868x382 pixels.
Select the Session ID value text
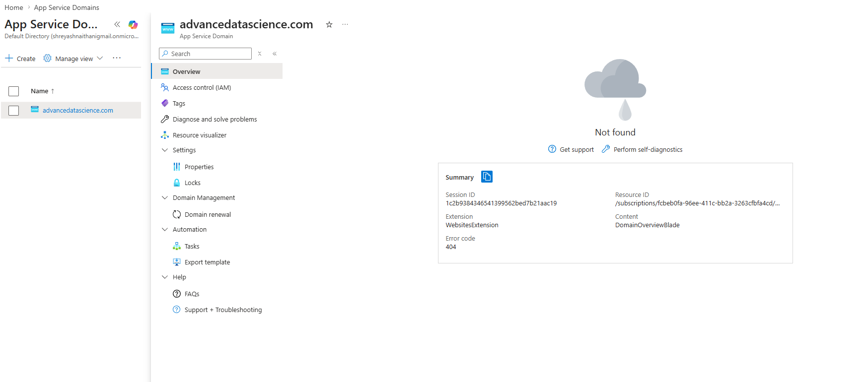click(501, 203)
